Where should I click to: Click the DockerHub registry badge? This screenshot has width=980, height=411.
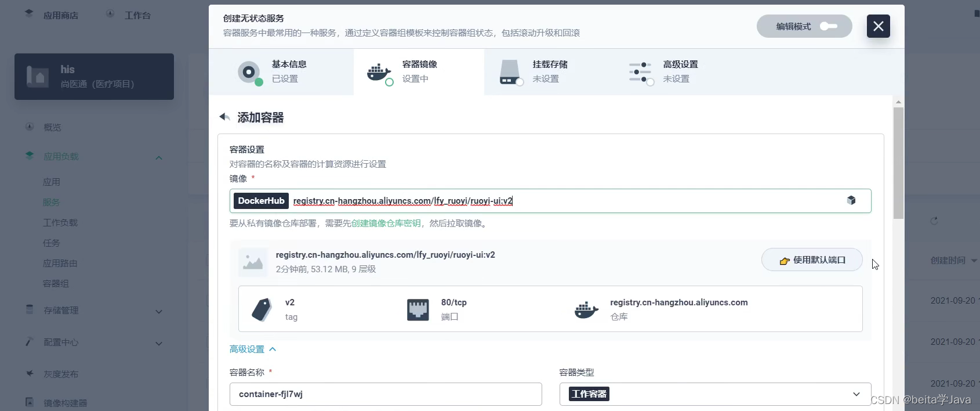[x=261, y=201]
